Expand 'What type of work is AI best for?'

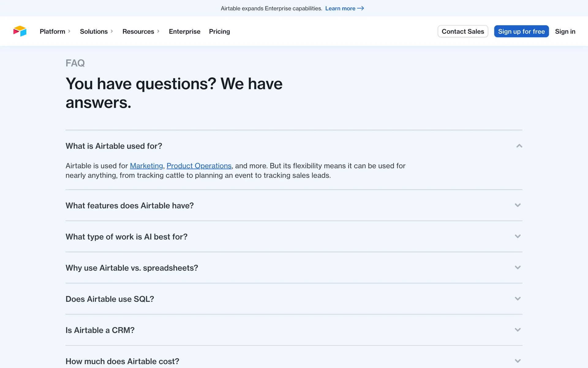(126, 237)
